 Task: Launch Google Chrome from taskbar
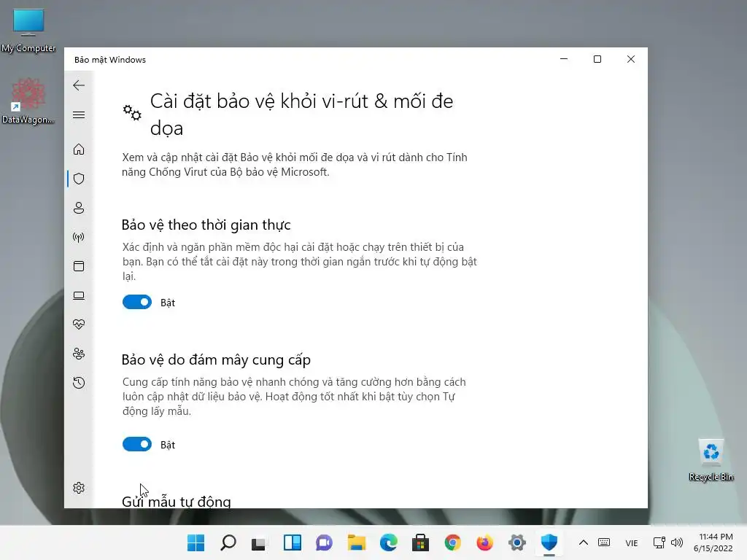pos(452,542)
